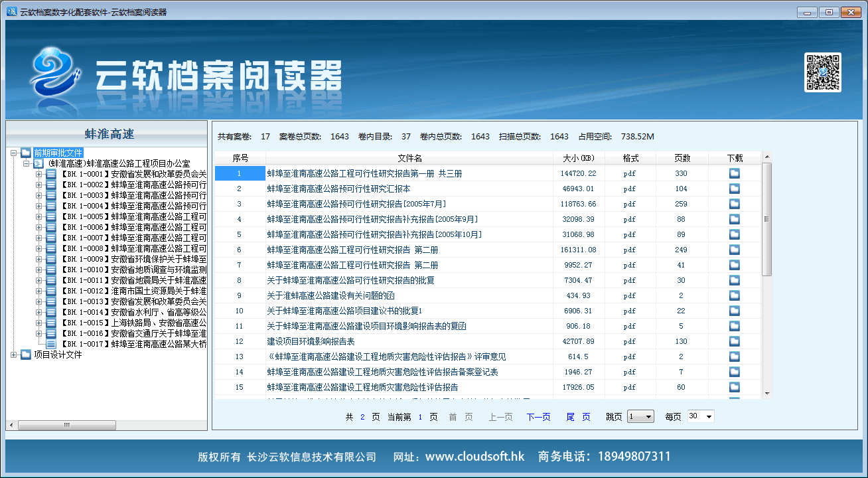This screenshot has width=868, height=478.
Task: Select tree item BH.1-0015 上海铁路局
Action: 133,323
